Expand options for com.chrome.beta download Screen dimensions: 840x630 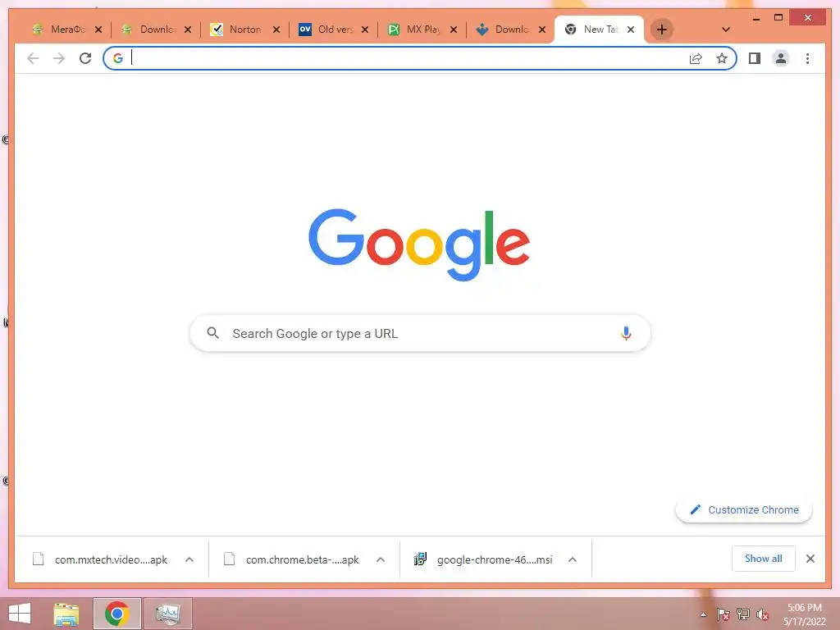point(381,559)
